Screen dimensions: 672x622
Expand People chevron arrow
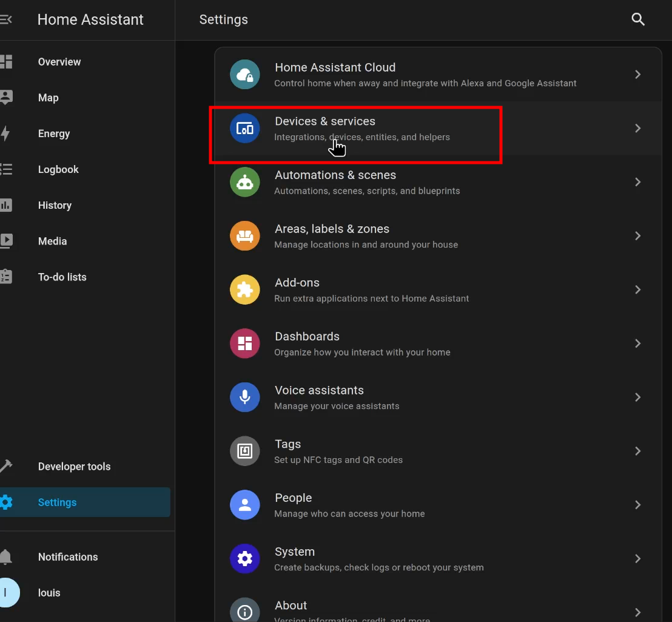pyautogui.click(x=637, y=505)
